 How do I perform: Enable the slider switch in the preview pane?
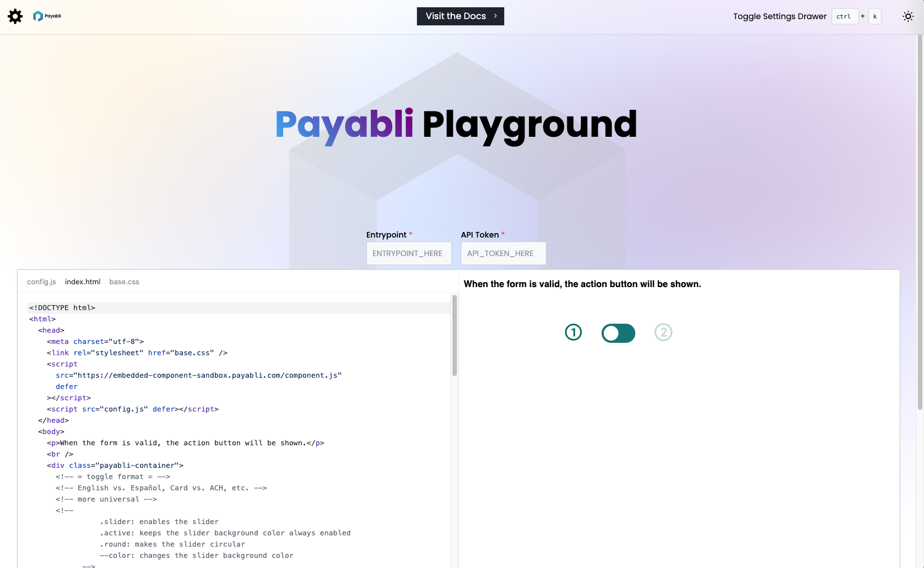618,333
